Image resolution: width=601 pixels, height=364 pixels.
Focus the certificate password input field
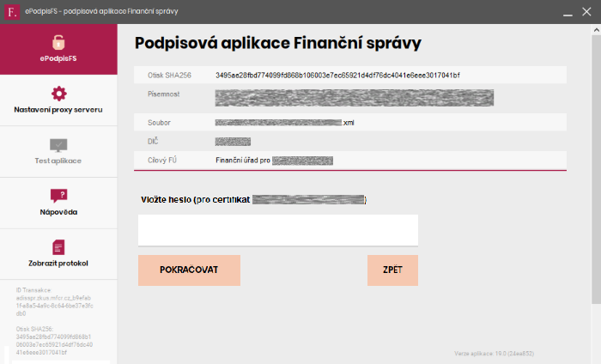pos(278,230)
